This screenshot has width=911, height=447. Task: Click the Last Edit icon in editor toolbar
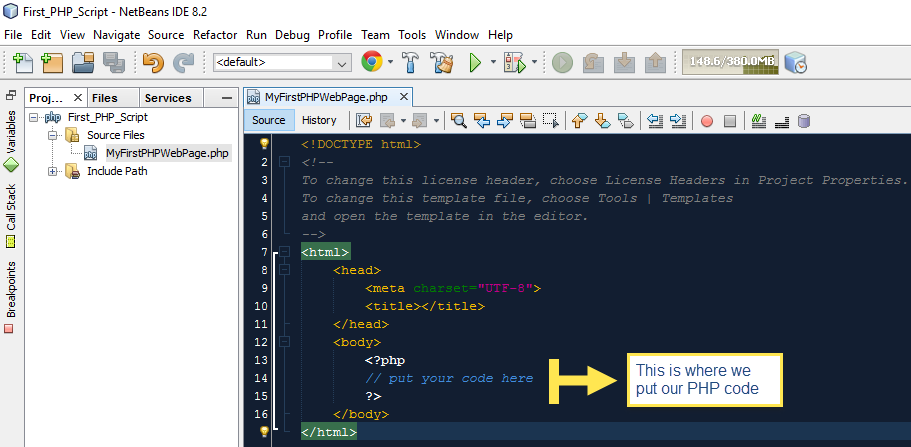[x=364, y=121]
